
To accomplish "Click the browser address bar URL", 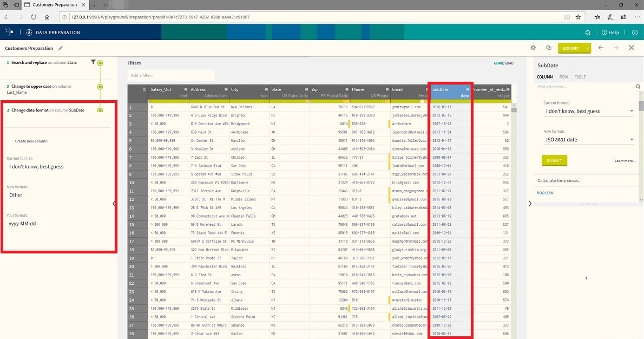I will (161, 17).
